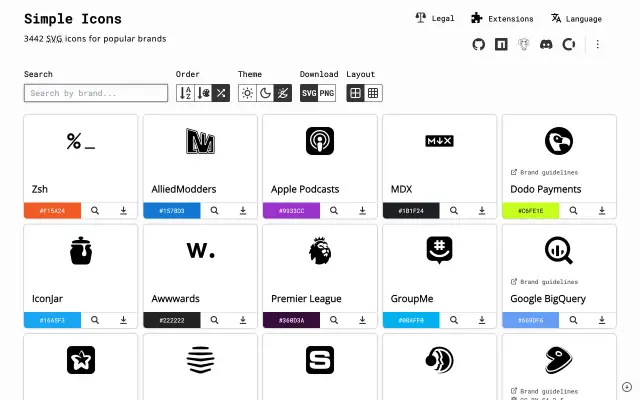Open the Legal page
640x400 pixels.
pos(435,18)
